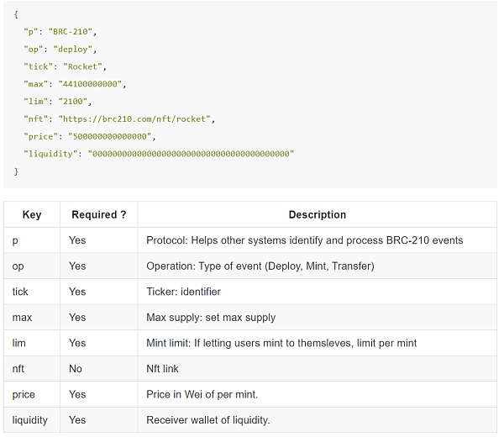Image resolution: width=504 pixels, height=437 pixels.
Task: Select the "BRC-210" protocol value in code
Action: click(x=71, y=31)
